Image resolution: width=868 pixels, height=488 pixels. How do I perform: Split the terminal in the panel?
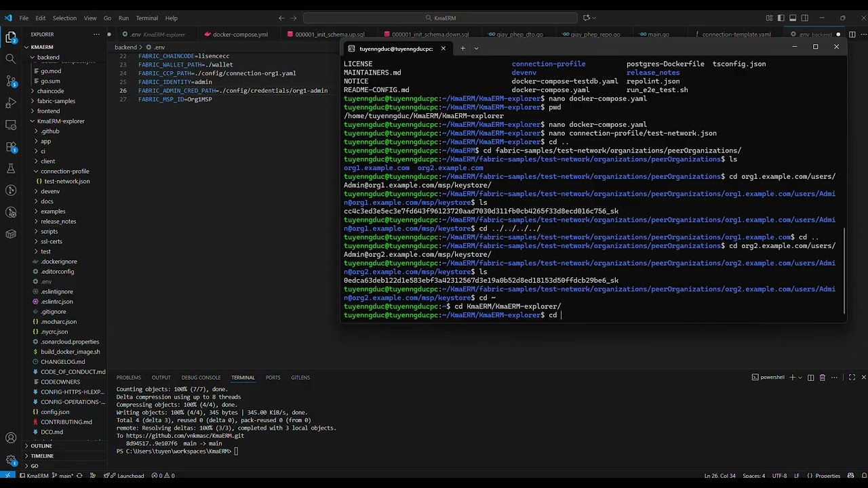810,378
